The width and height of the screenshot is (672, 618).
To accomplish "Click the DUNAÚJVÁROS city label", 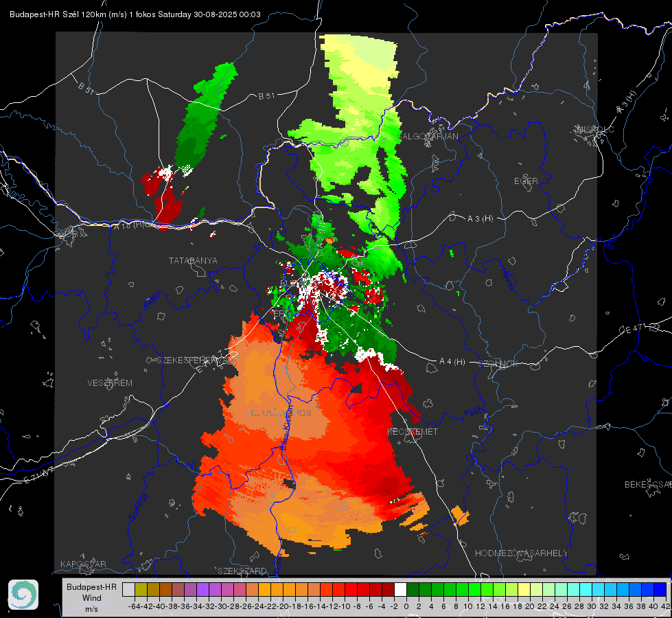I will 279,413.
